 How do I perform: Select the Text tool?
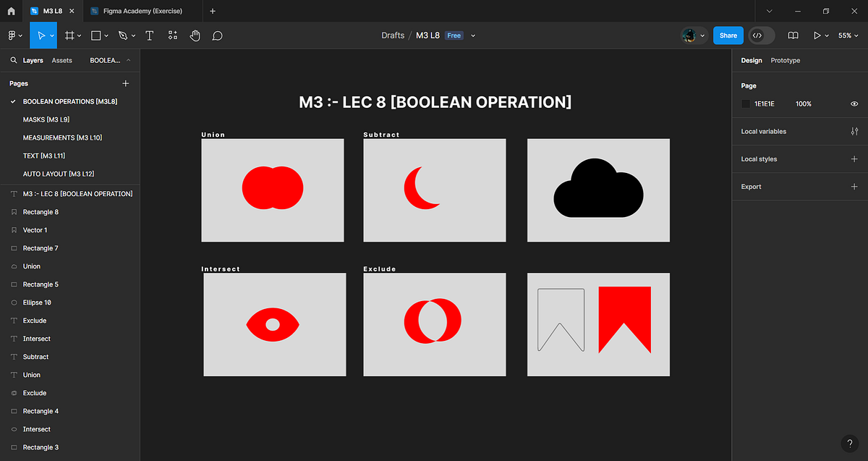pyautogui.click(x=149, y=35)
